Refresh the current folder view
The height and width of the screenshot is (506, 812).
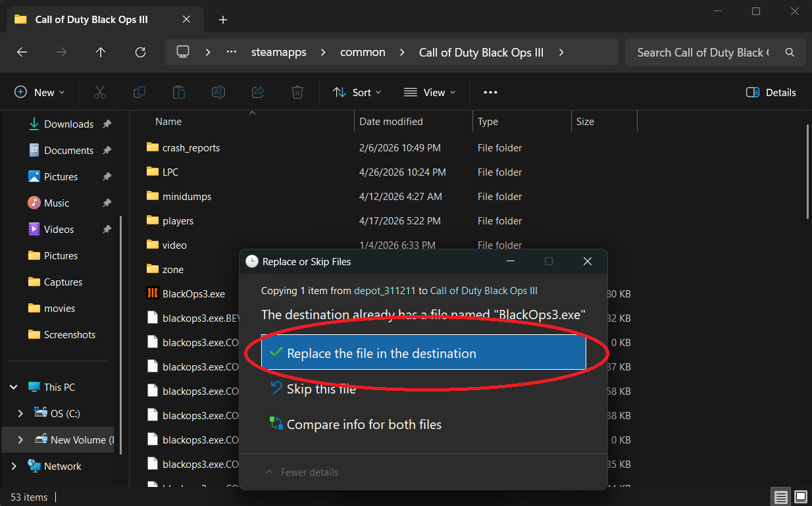(140, 53)
